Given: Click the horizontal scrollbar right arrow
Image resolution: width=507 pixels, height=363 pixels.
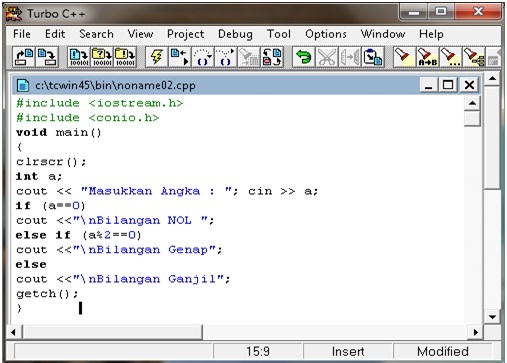Looking at the screenshot, I should (476, 332).
